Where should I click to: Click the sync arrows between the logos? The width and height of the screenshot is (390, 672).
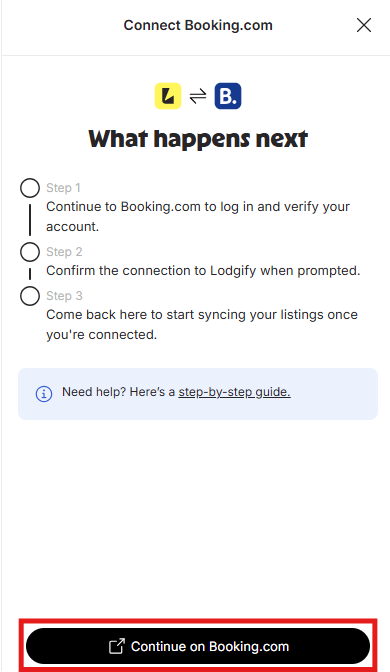coord(198,96)
